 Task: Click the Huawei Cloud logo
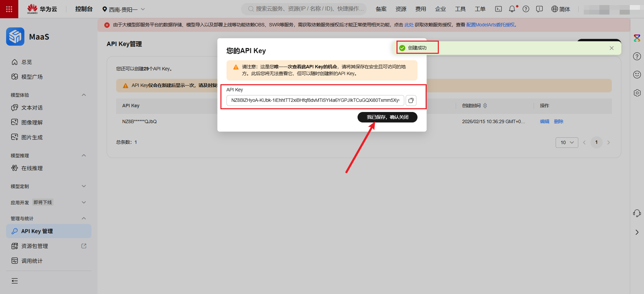[x=42, y=9]
